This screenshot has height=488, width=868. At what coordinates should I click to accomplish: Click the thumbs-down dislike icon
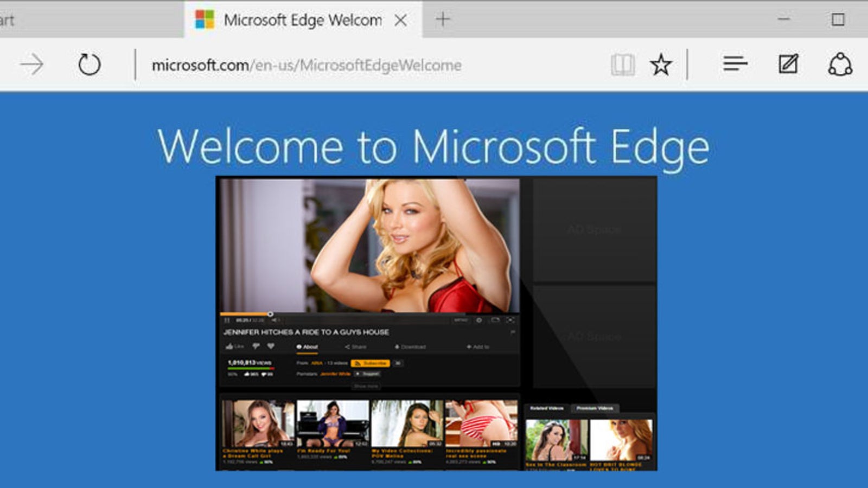click(x=256, y=346)
